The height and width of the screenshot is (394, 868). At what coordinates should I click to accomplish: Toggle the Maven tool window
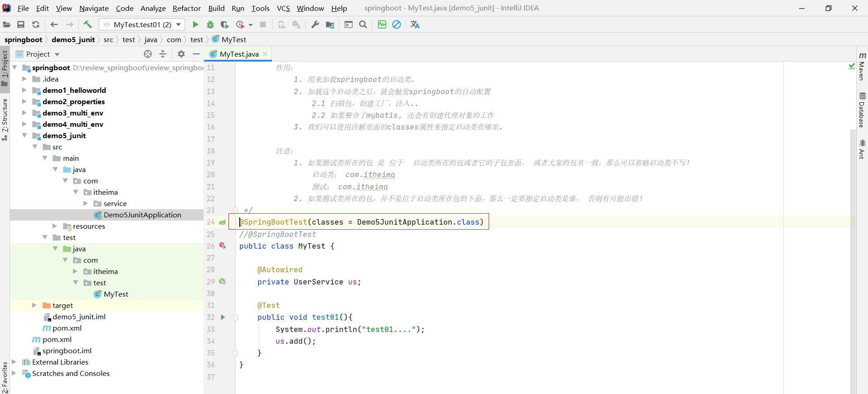[x=862, y=66]
